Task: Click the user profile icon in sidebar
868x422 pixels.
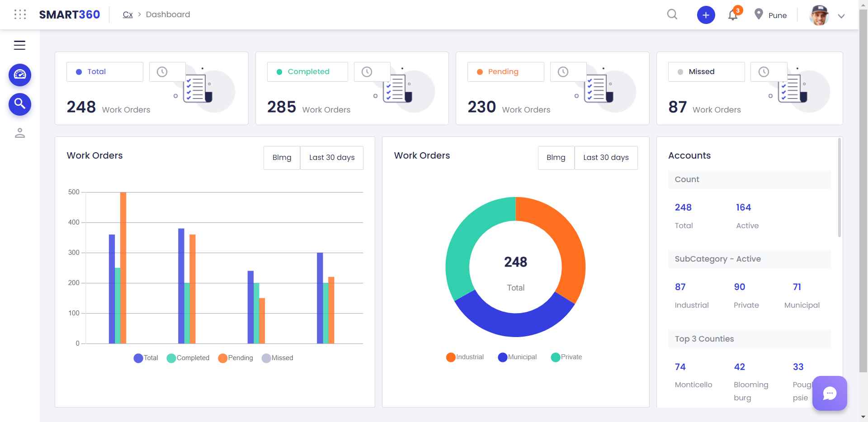Action: click(20, 133)
